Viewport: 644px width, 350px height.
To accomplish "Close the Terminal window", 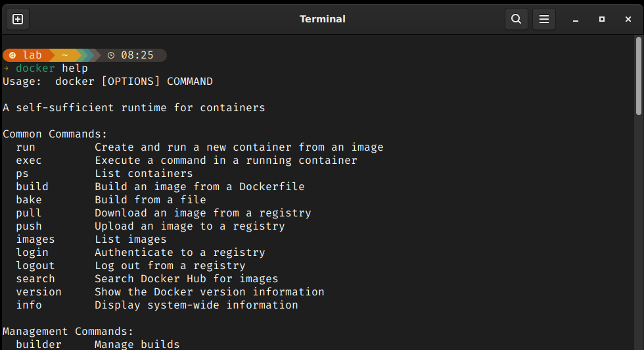I will (628, 19).
